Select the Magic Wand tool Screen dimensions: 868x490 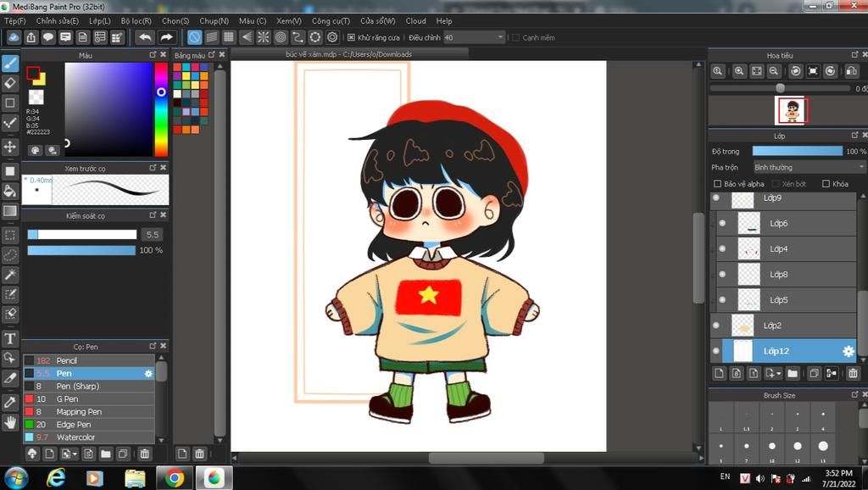pos(10,275)
